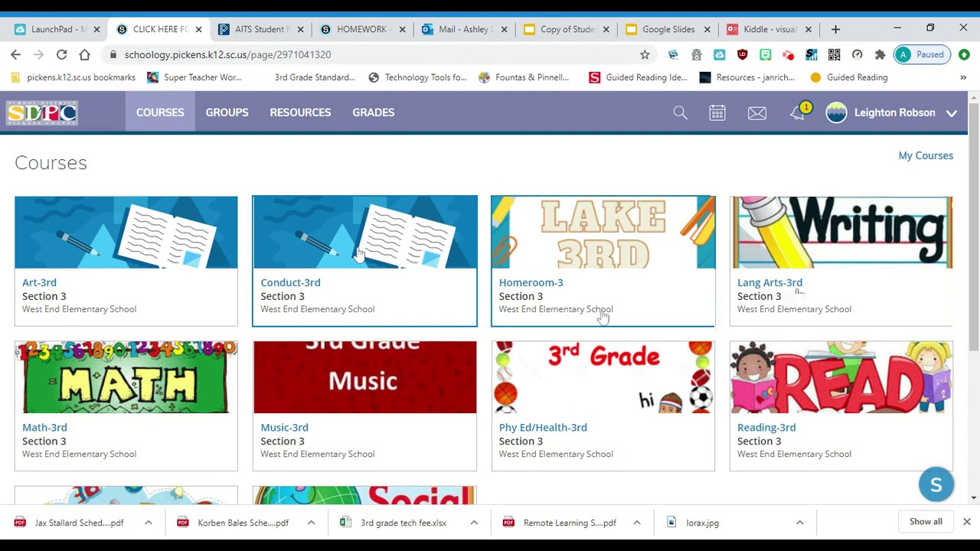Show more bookmarks chevron
Image resolution: width=980 pixels, height=551 pixels.
tap(963, 77)
